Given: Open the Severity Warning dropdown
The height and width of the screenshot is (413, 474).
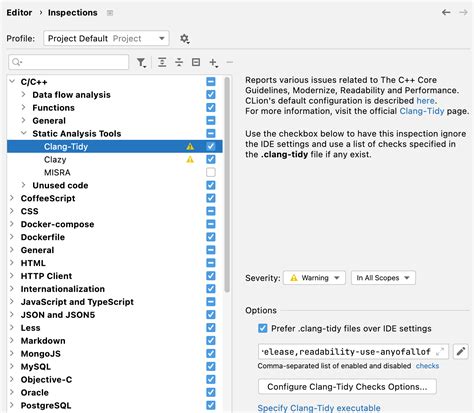Looking at the screenshot, I should [315, 278].
